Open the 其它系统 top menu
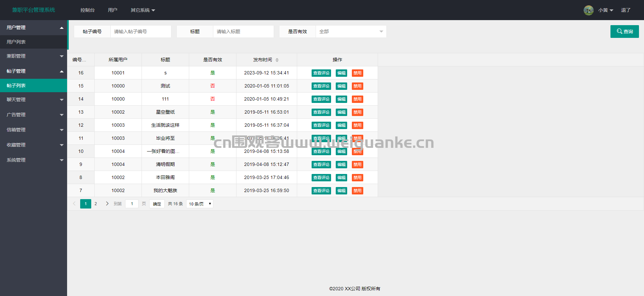 [x=143, y=10]
